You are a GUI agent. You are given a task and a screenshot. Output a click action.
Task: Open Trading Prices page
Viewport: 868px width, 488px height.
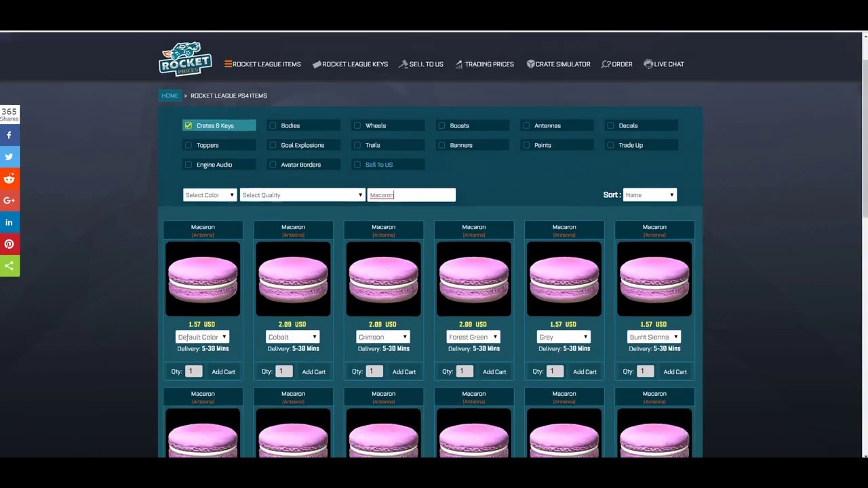click(484, 64)
